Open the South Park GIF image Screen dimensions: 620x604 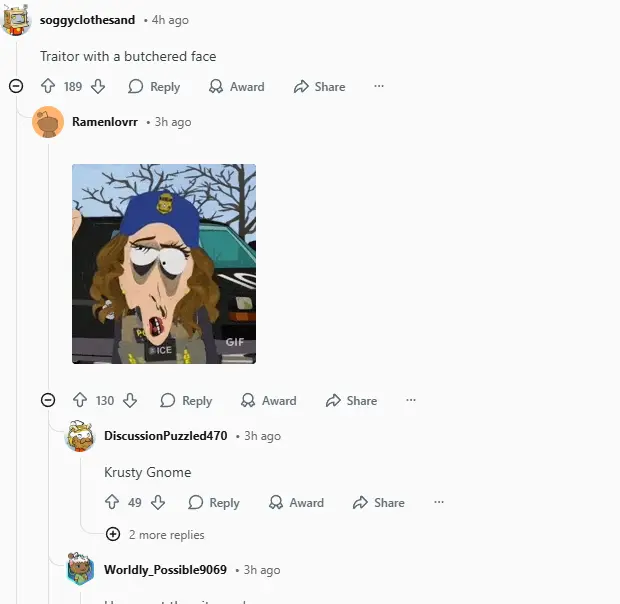pyautogui.click(x=164, y=264)
